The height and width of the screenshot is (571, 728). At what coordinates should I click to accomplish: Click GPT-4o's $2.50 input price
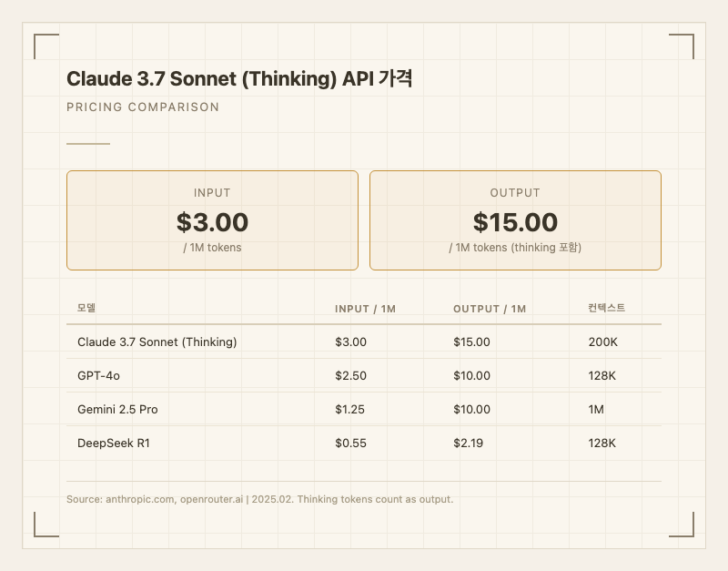[350, 375]
